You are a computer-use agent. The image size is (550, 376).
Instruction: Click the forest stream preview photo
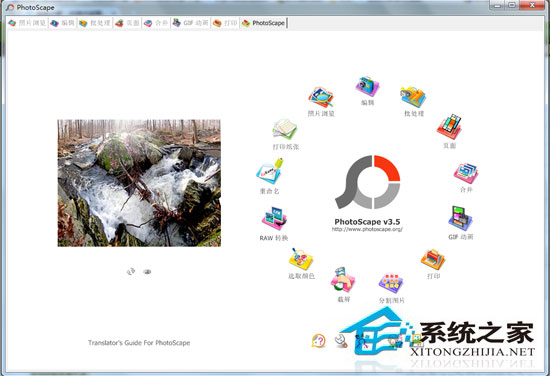139,183
